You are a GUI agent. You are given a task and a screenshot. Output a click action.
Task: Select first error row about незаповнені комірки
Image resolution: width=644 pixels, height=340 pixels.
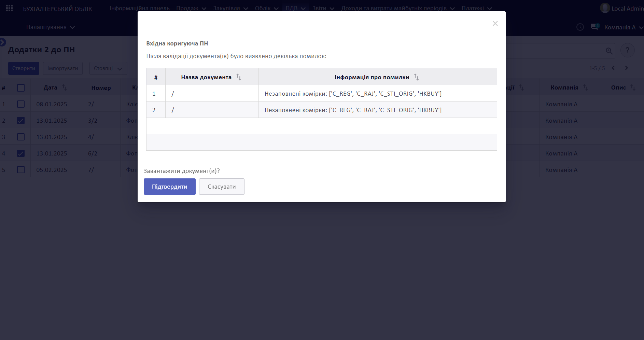(321, 93)
